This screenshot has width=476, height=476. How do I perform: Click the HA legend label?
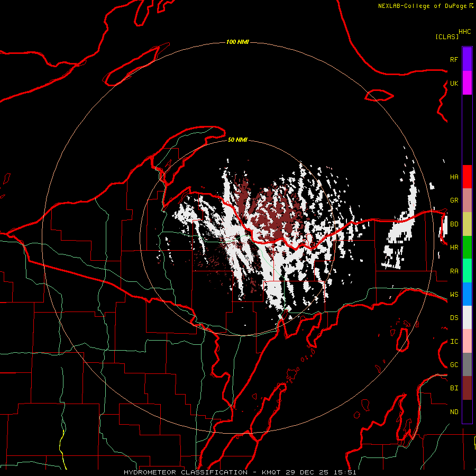(x=454, y=177)
